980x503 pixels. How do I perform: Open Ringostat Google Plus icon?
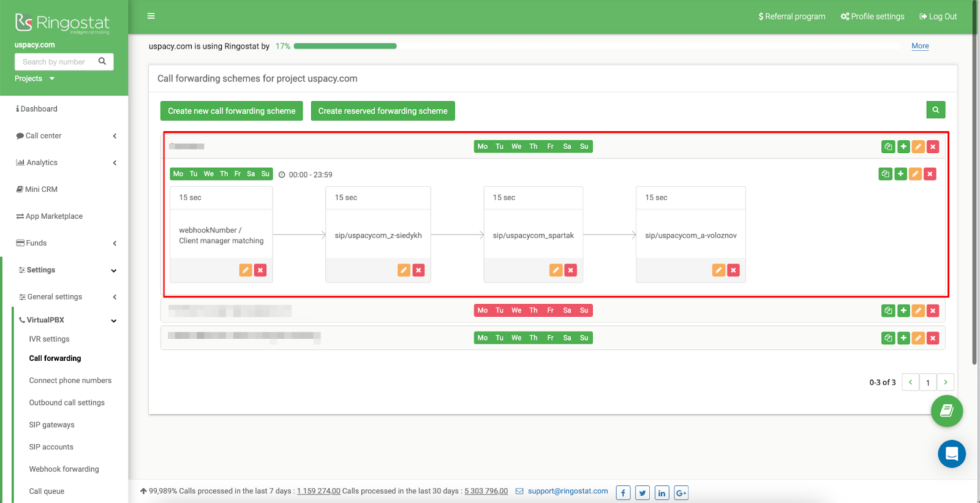[x=682, y=493]
